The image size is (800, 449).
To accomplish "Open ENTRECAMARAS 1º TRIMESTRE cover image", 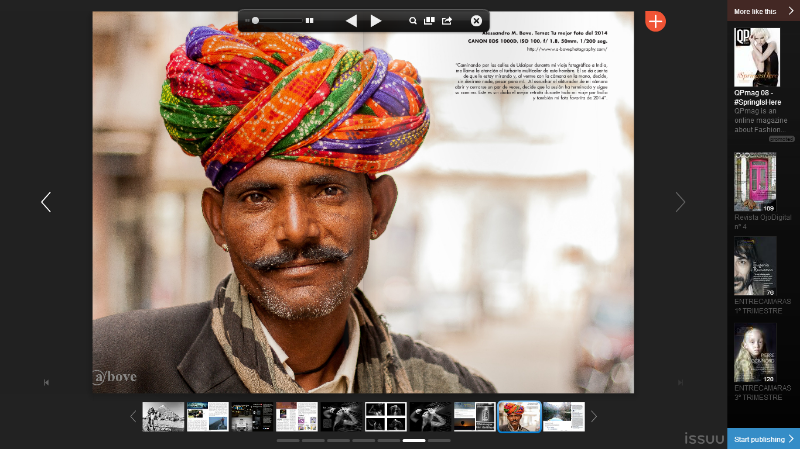I will pos(755,266).
